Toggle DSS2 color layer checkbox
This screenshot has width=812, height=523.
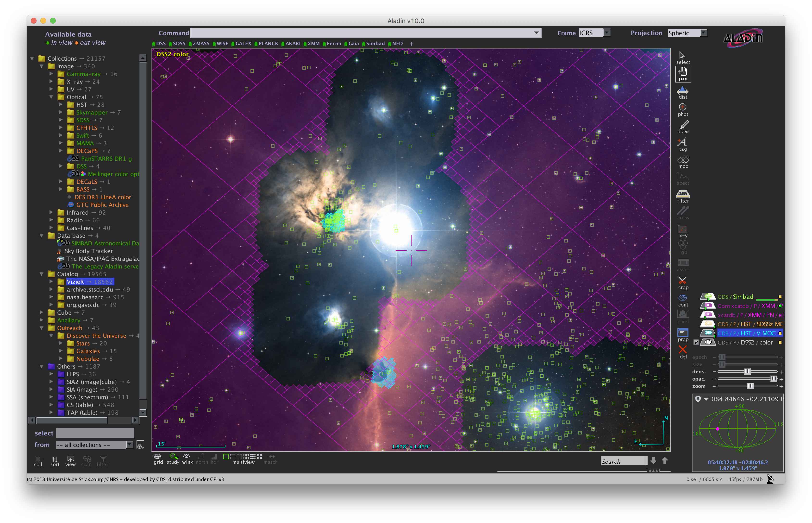coord(696,342)
